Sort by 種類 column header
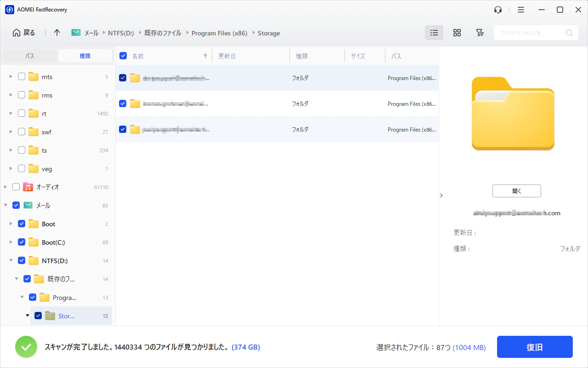 [302, 56]
